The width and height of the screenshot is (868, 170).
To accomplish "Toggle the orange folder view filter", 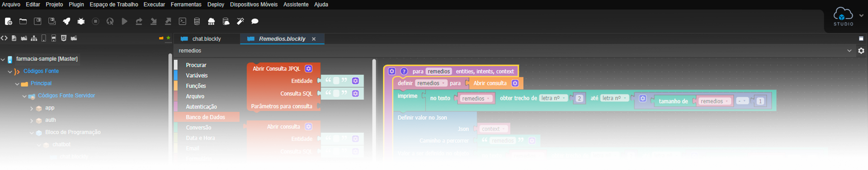I will click(x=161, y=38).
